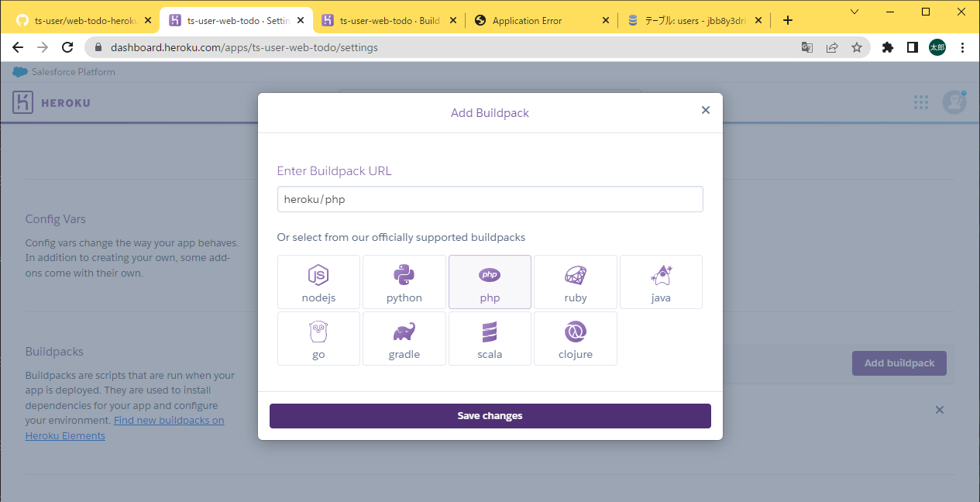
Task: Close the Application Error tab
Action: tap(607, 21)
